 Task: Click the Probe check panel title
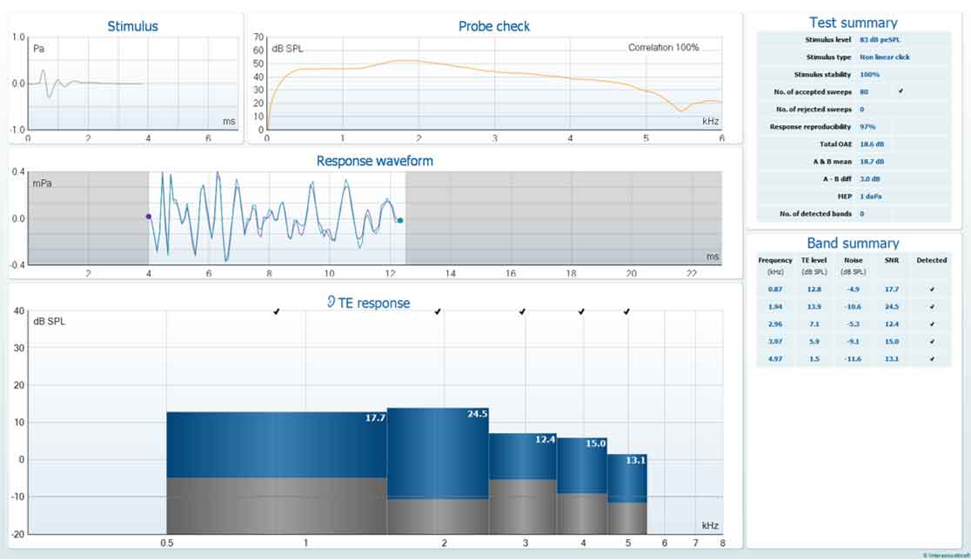[x=493, y=26]
